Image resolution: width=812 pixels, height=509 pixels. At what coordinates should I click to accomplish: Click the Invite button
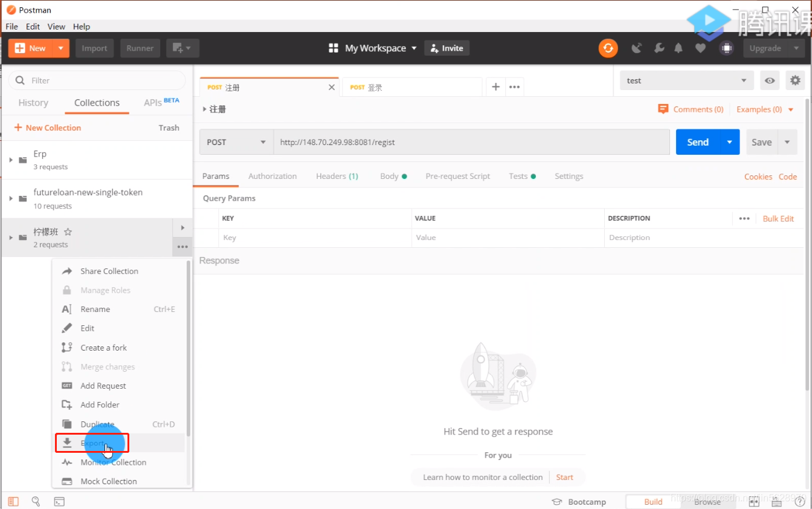[x=446, y=48]
